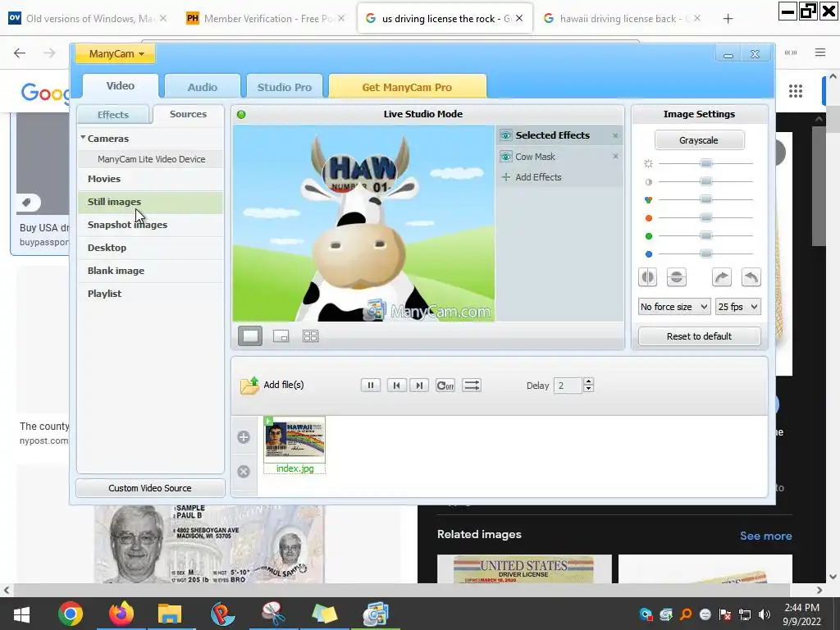
Task: Click the live cow preview image
Action: tap(363, 223)
